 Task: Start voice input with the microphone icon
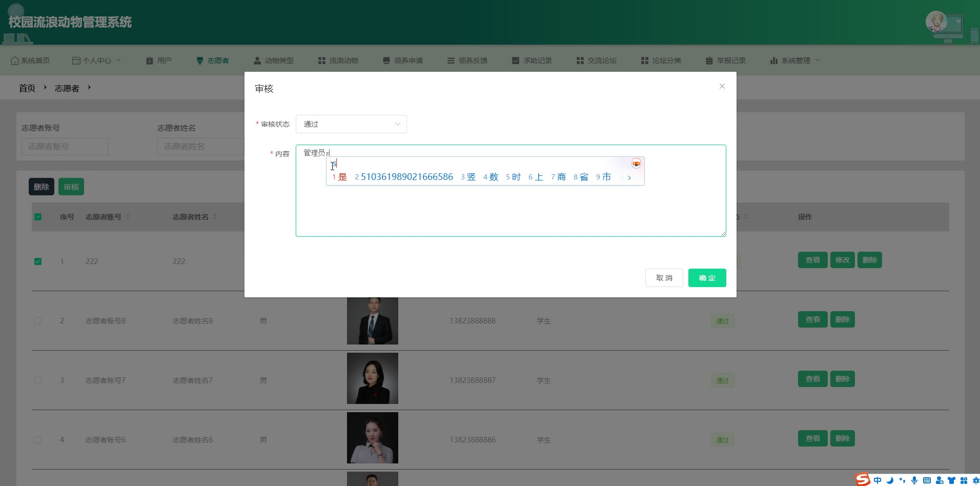914,480
